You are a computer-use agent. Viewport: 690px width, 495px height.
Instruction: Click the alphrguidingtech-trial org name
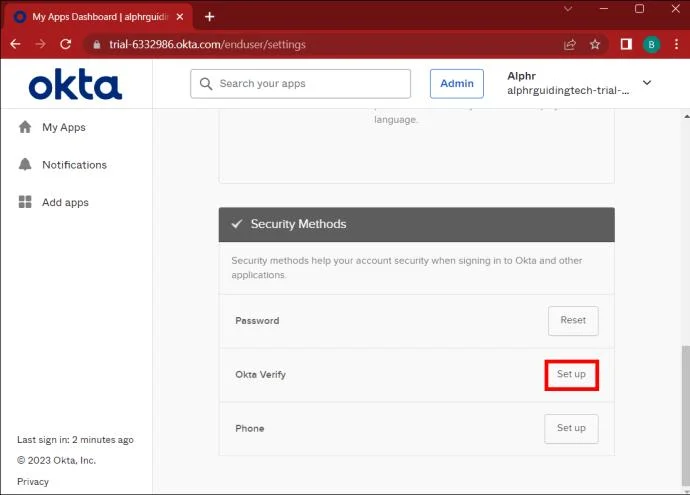568,90
